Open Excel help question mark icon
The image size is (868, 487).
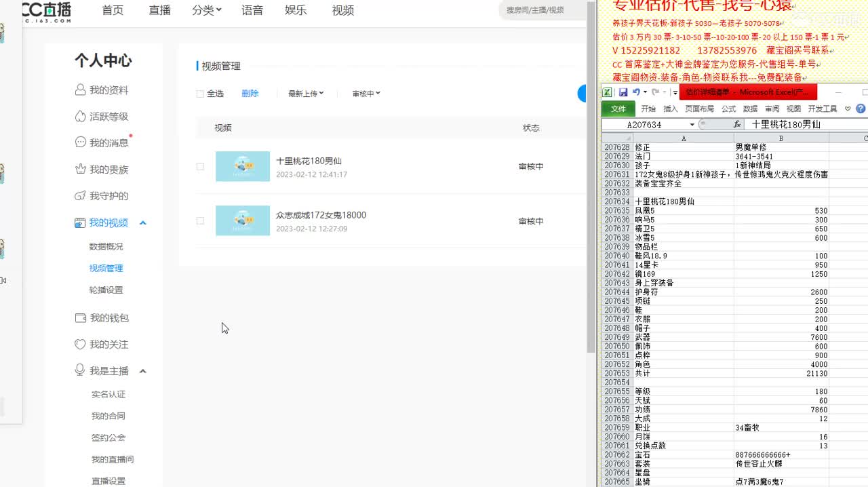pos(861,109)
